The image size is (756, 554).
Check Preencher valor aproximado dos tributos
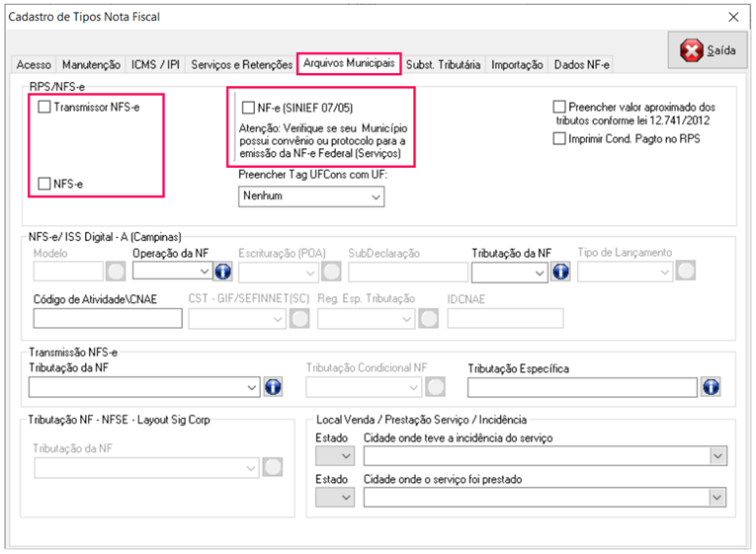[x=560, y=107]
